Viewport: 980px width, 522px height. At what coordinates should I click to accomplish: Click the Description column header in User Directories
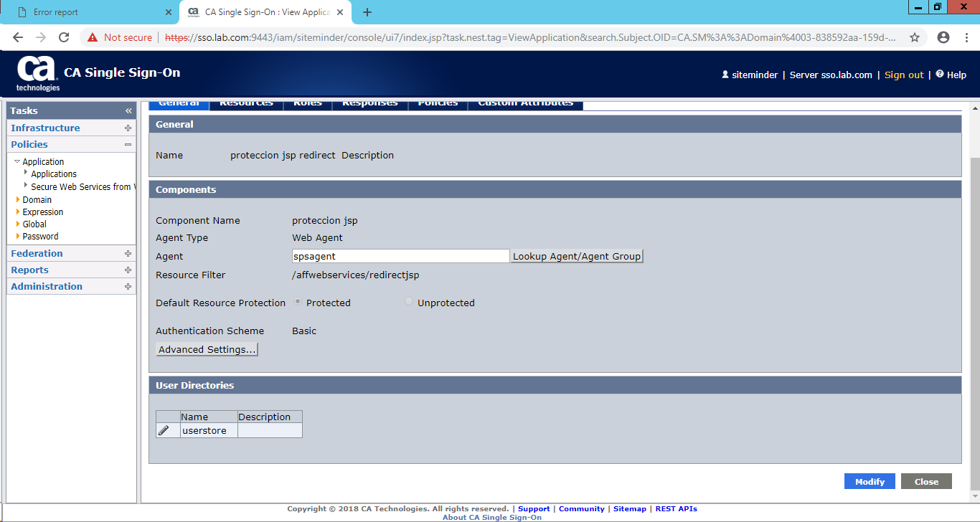click(270, 417)
